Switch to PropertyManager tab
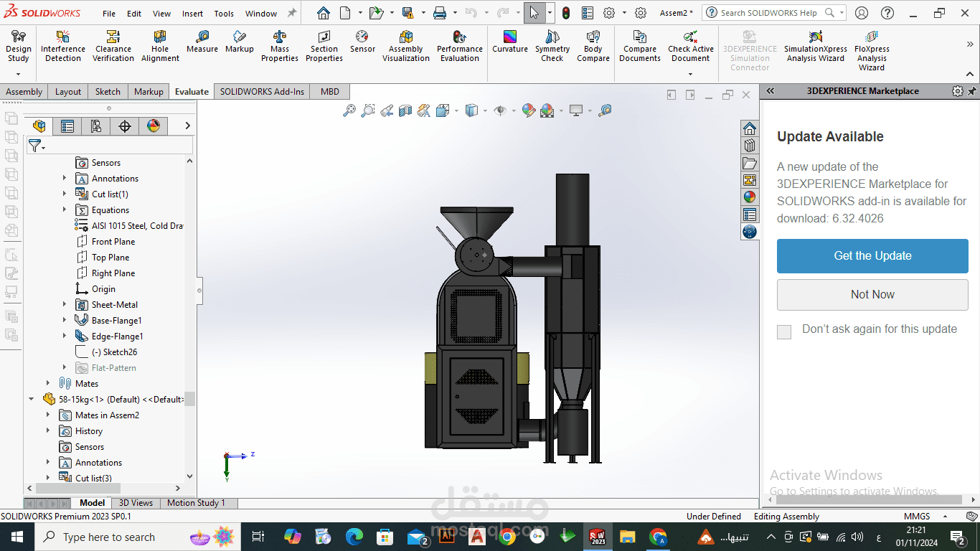The height and width of the screenshot is (551, 980). pyautogui.click(x=67, y=126)
